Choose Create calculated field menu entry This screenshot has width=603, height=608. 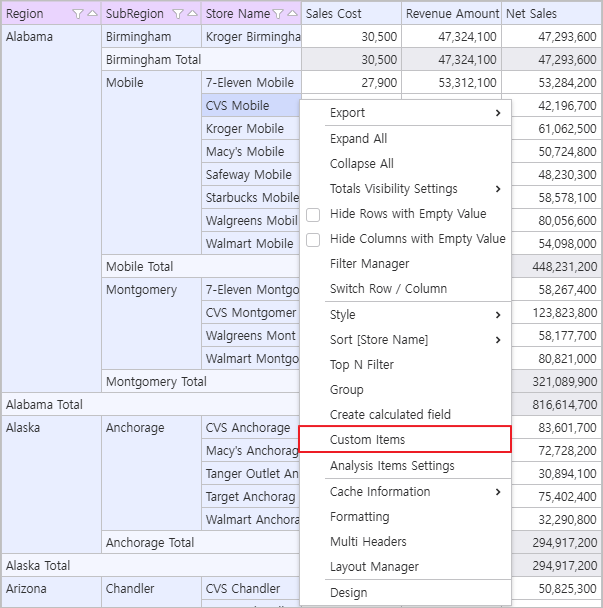(x=390, y=415)
